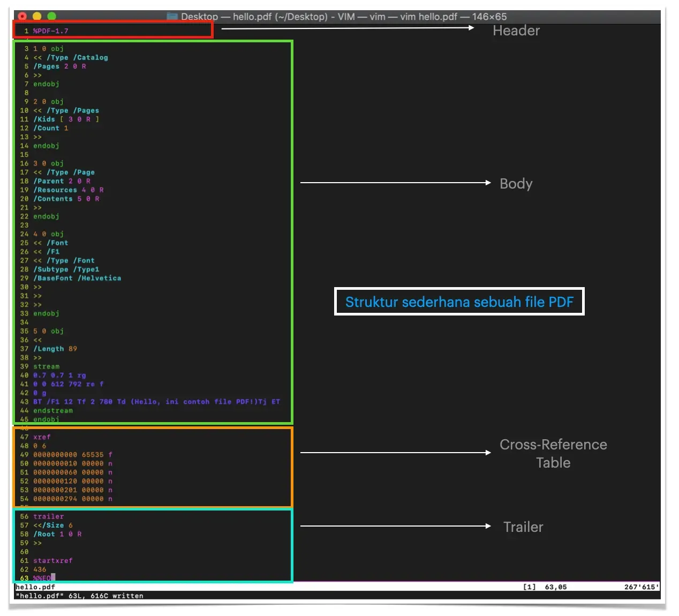
Task: Click the 'trailer' keyword line
Action: pos(48,517)
